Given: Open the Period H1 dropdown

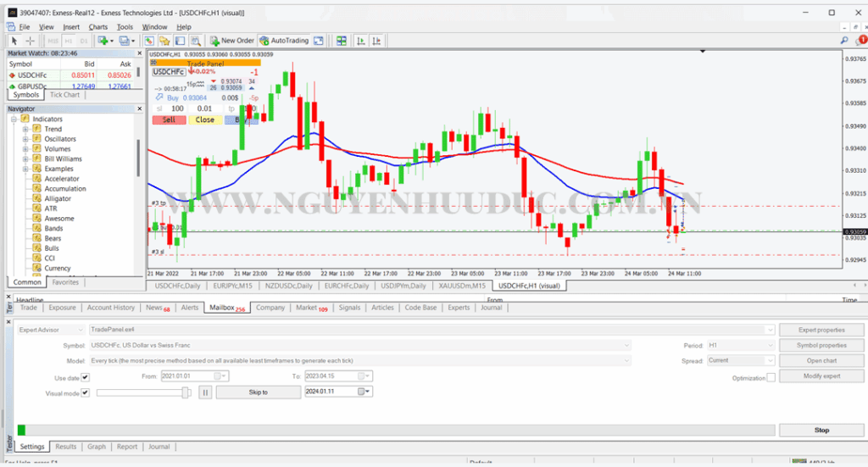Looking at the screenshot, I should click(x=770, y=345).
